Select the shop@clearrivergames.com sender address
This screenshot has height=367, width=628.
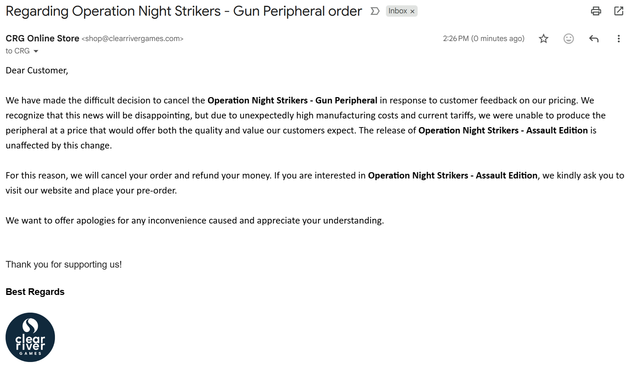pyautogui.click(x=133, y=38)
